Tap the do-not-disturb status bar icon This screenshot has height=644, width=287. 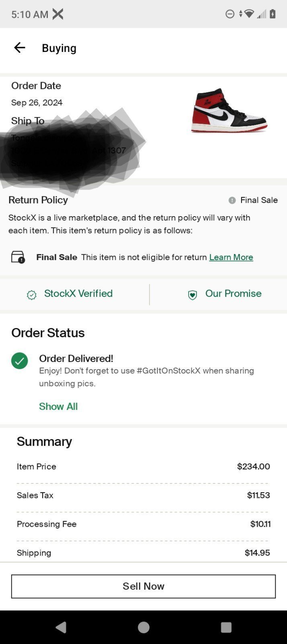230,14
